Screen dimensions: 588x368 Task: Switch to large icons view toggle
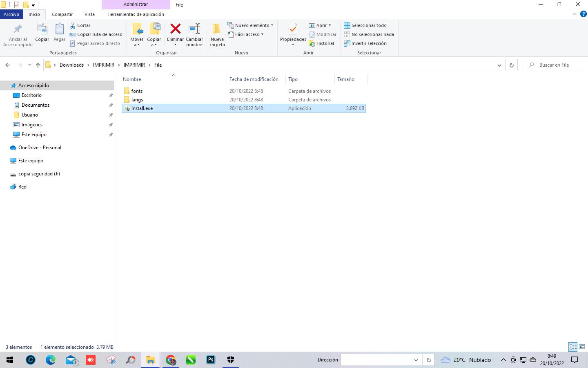pos(582,347)
